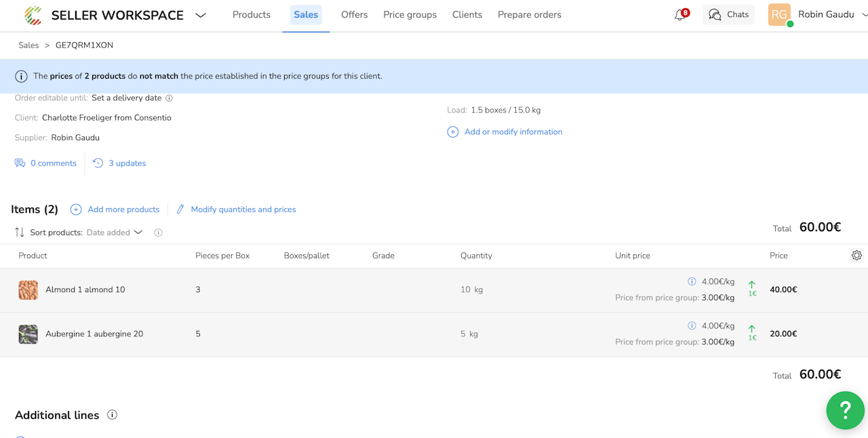Open table column settings gear
The width and height of the screenshot is (868, 438).
[x=856, y=256]
